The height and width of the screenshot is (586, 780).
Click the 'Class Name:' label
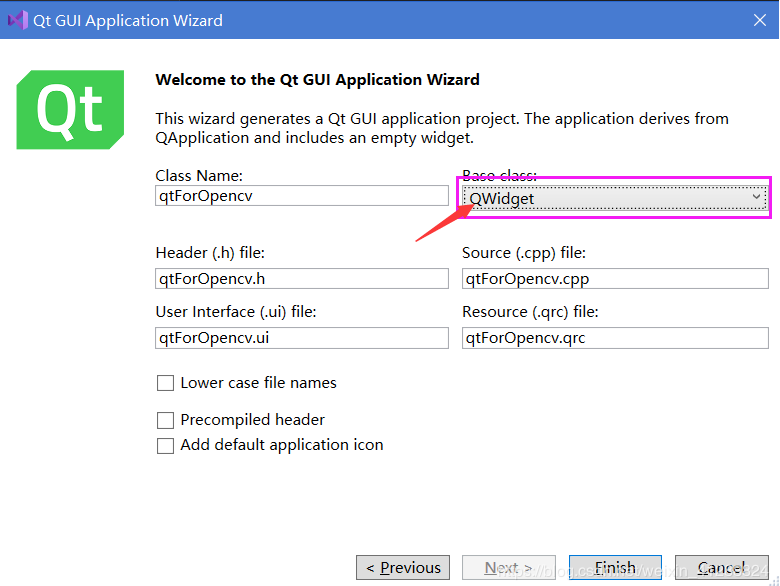pos(199,176)
